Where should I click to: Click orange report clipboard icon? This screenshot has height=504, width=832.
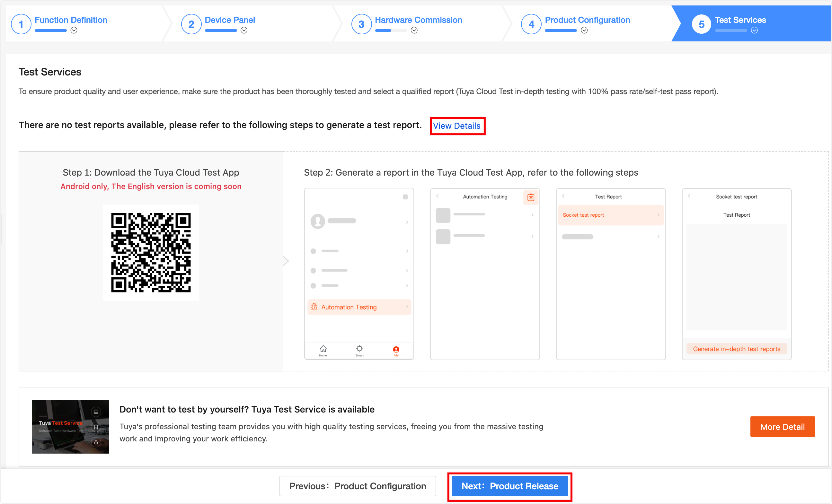click(530, 197)
